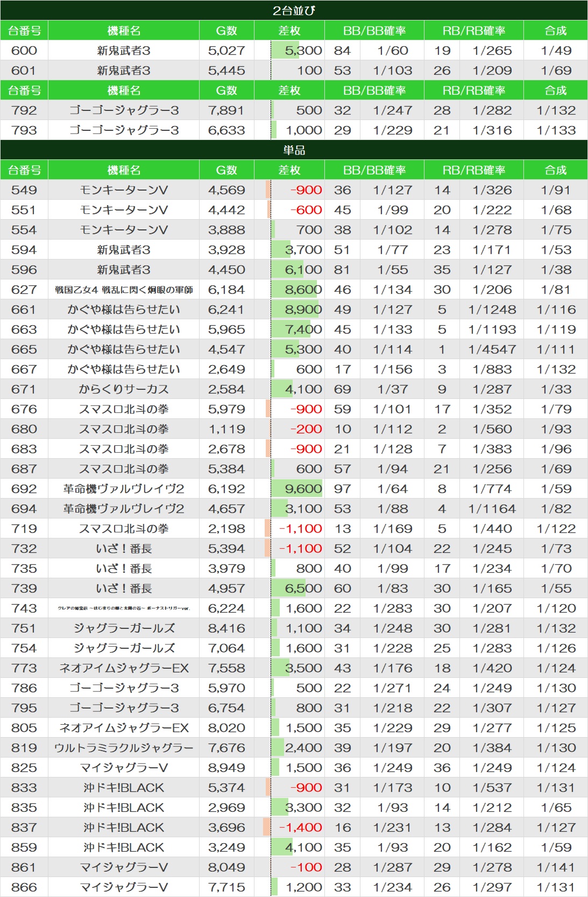This screenshot has width=588, height=897.
Task: Click BB rate 1/94 in row 687
Action: pyautogui.click(x=393, y=469)
